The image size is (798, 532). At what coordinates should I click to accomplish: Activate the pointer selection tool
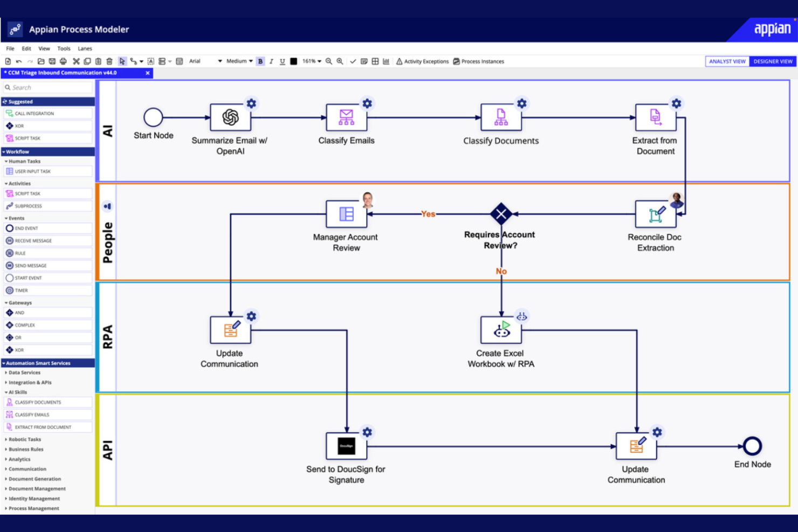tap(123, 61)
